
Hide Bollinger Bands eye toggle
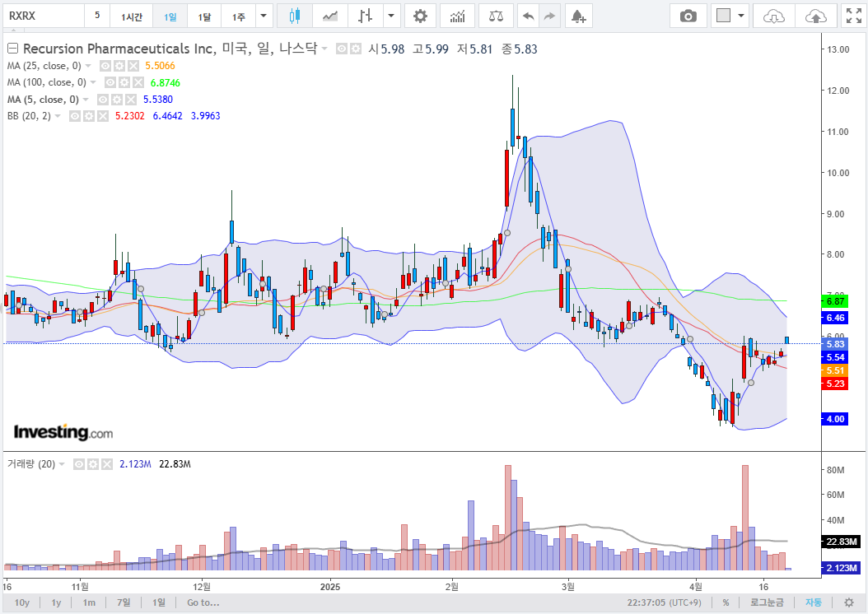coord(75,116)
